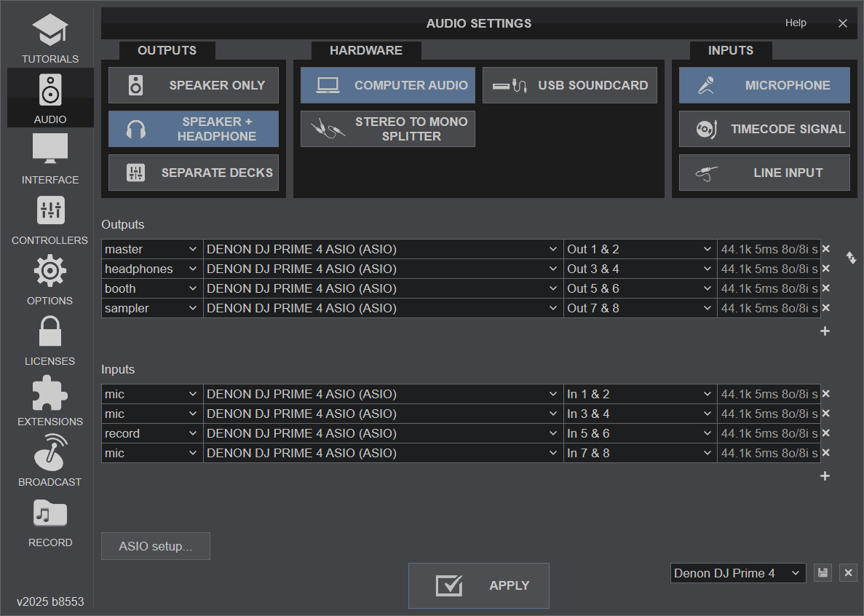Open the device dropdown in the master row

(x=384, y=249)
